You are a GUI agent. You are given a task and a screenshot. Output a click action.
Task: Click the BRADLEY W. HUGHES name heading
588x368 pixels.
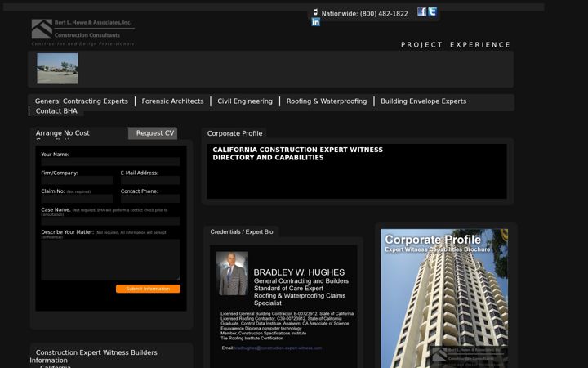299,272
